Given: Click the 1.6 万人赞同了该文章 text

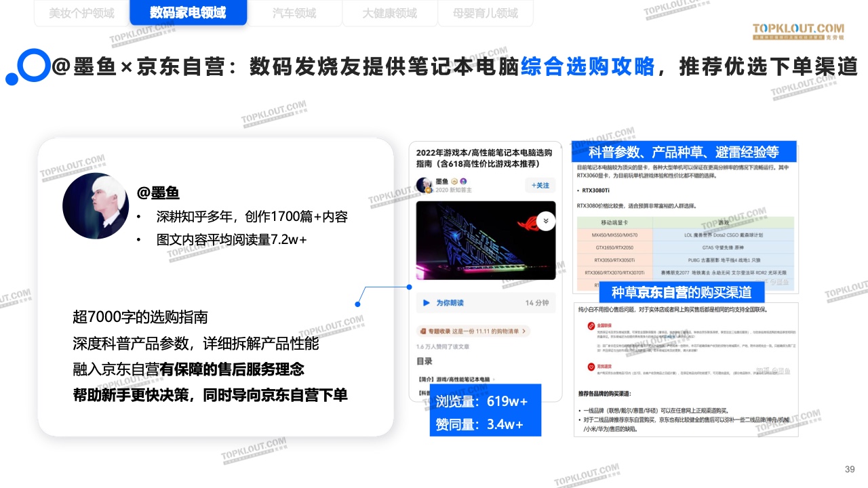Looking at the screenshot, I should 443,346.
